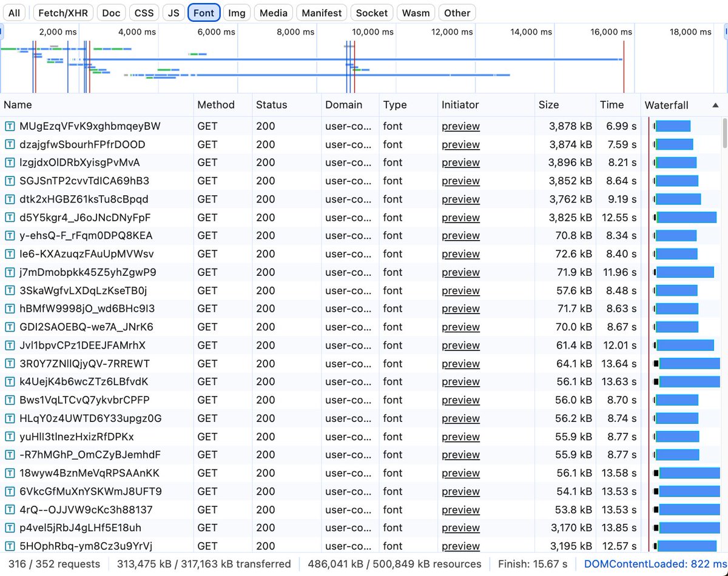Filter requests by Other type
728x576 pixels.
(x=457, y=13)
